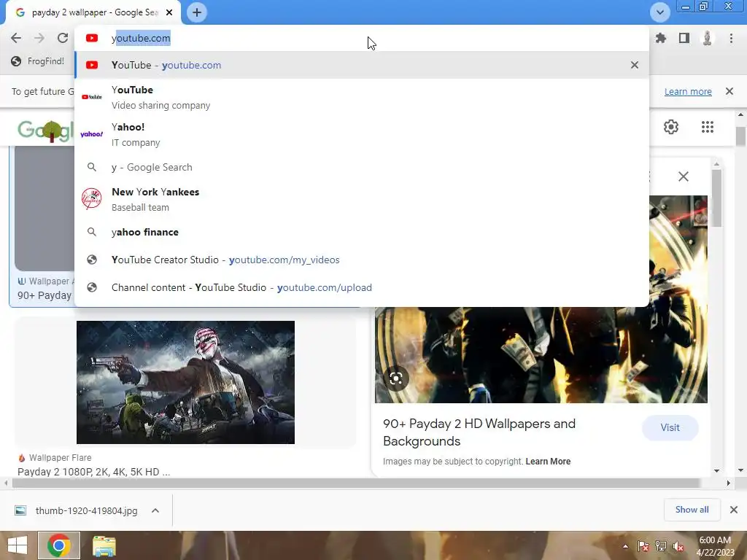Image resolution: width=747 pixels, height=560 pixels.
Task: Remove the YouTube - youtube.com suggestion
Action: pos(635,65)
